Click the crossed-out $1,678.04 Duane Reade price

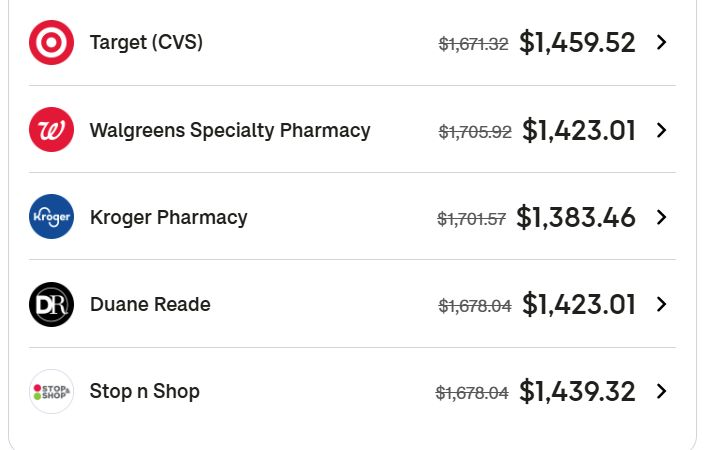pyautogui.click(x=475, y=306)
